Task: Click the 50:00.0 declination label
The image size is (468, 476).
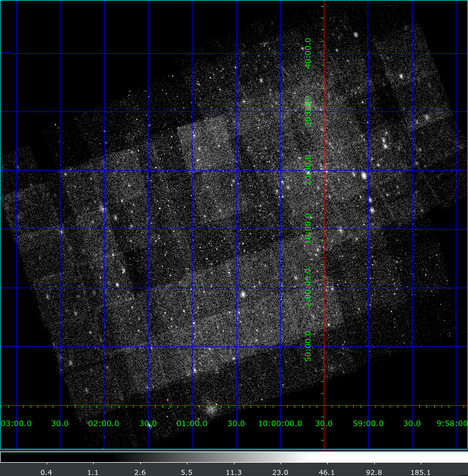Action: [x=308, y=346]
